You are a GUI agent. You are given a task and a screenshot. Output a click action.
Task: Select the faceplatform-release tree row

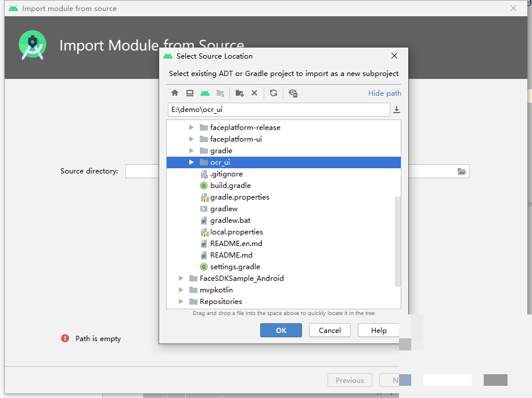point(283,128)
